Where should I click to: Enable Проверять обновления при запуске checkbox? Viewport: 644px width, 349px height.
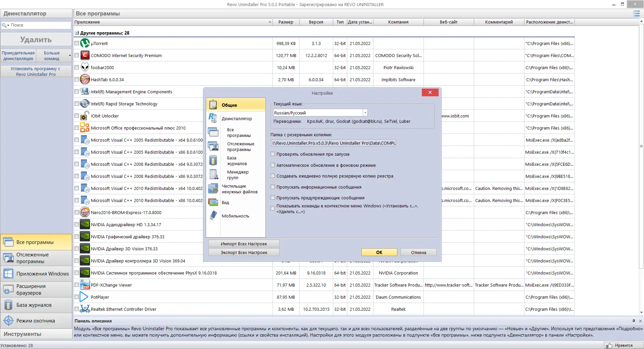[273, 154]
